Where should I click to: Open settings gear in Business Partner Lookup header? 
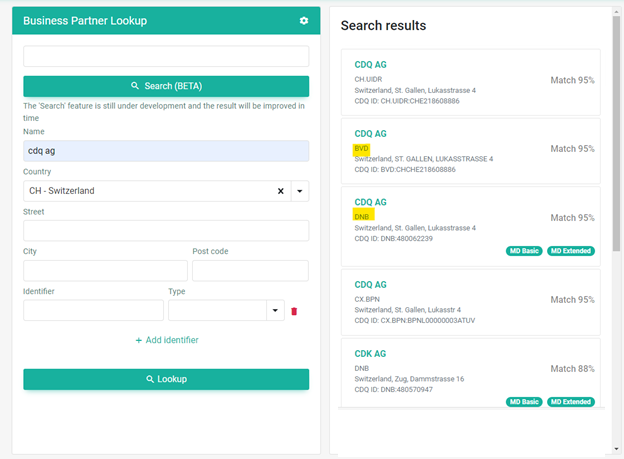(304, 21)
